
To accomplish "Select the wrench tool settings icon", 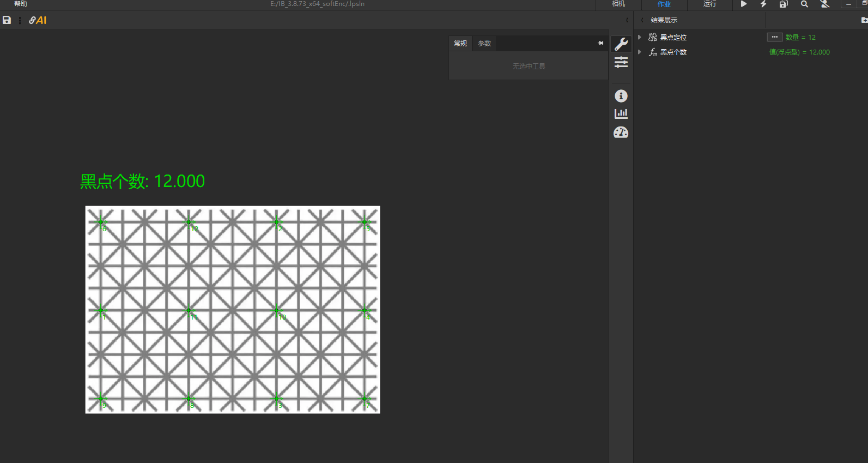I will (621, 44).
